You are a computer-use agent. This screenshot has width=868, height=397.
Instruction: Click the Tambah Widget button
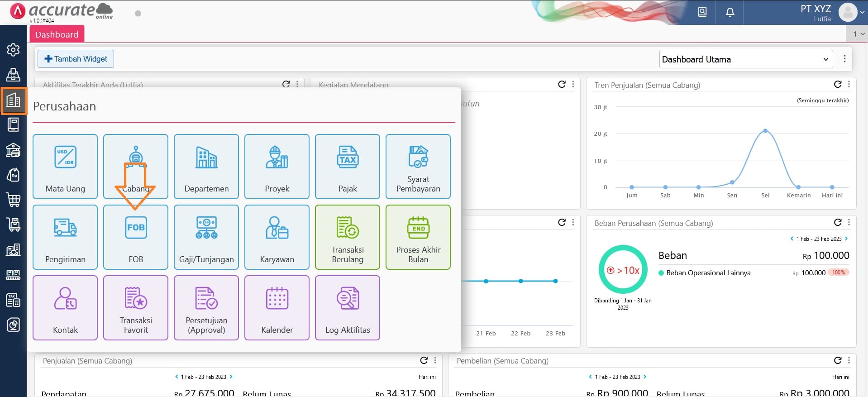click(76, 59)
